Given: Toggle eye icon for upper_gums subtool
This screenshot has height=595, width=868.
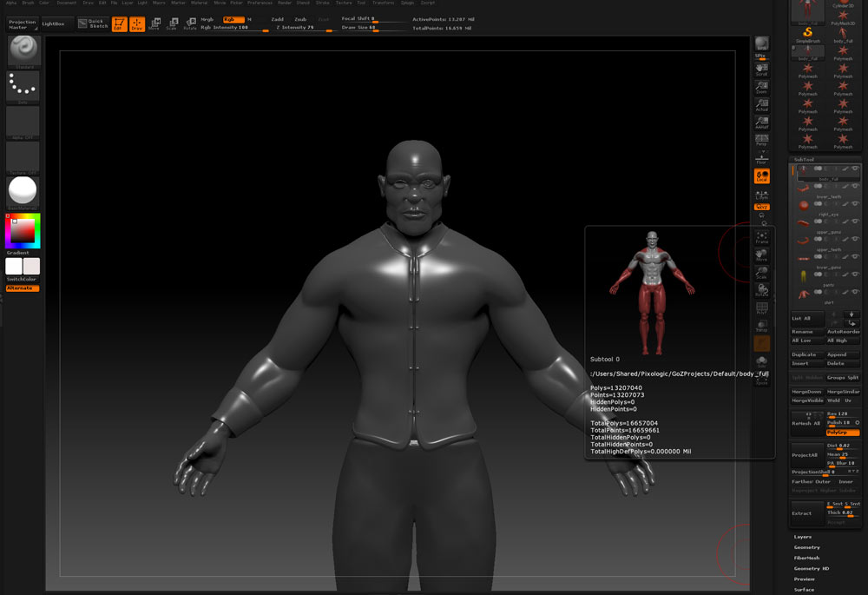Looking at the screenshot, I should (855, 221).
